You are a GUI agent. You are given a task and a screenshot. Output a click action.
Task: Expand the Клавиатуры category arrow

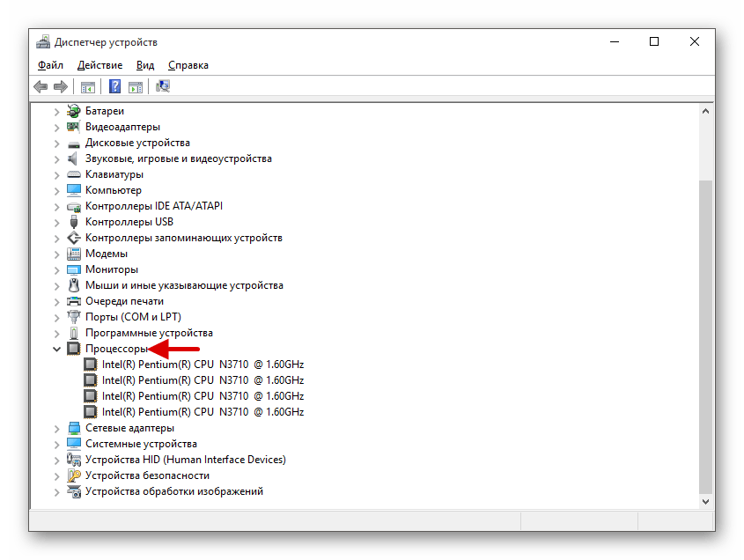tap(57, 174)
